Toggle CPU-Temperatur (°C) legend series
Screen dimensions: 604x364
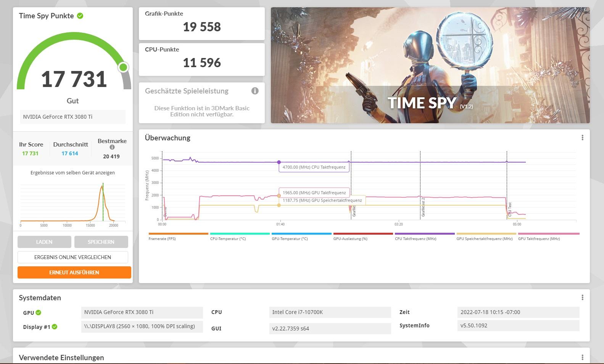coord(240,237)
